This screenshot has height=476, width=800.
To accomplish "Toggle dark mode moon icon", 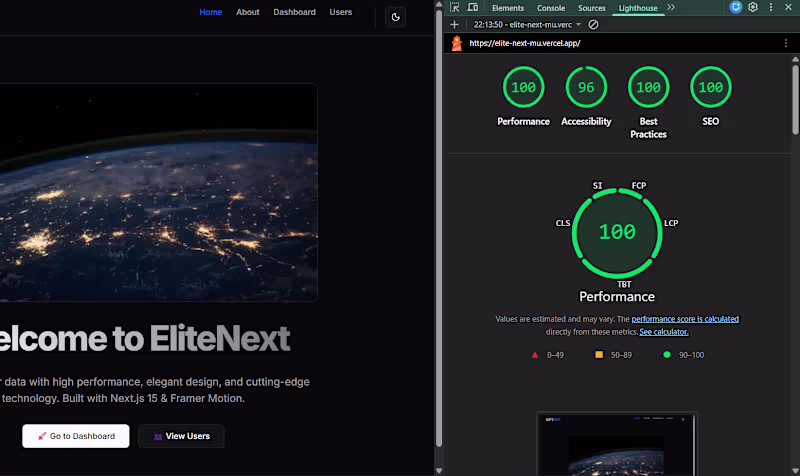I will click(x=395, y=17).
